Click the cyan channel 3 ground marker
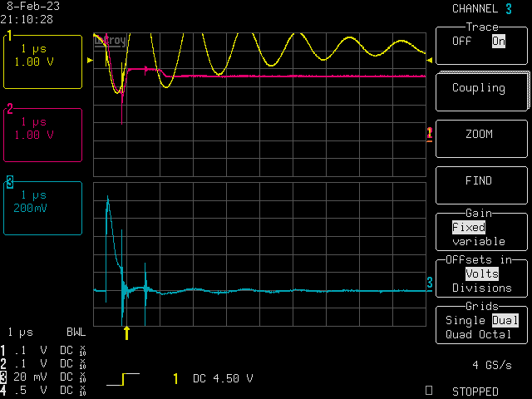This screenshot has width=532, height=399. pos(430,283)
